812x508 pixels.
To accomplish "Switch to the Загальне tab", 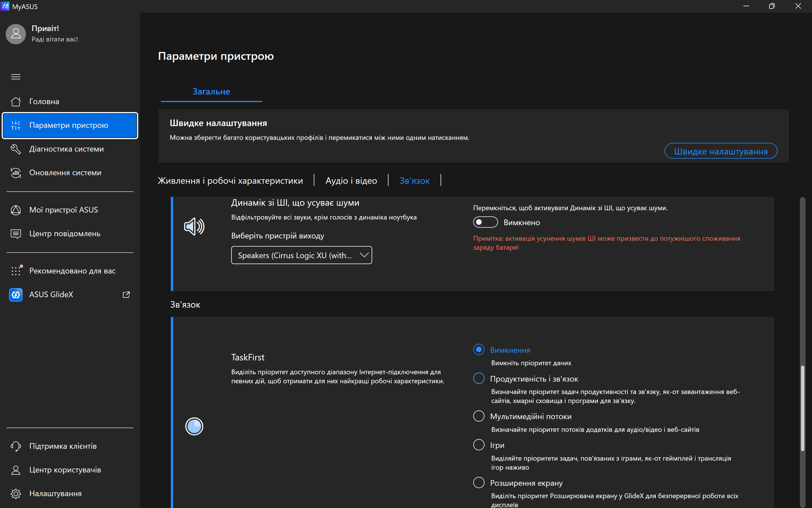I will 211,91.
